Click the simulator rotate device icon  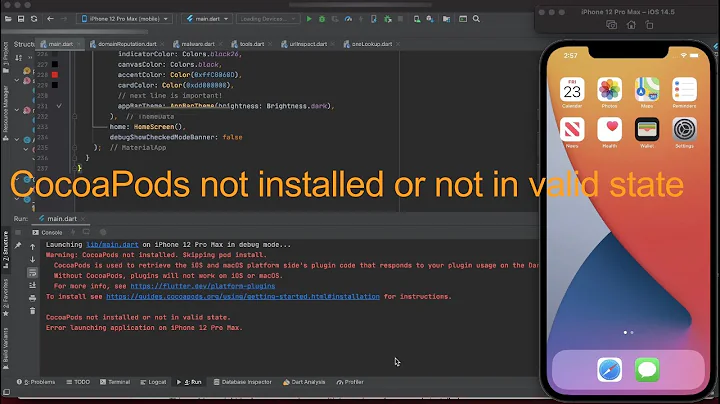649,25
